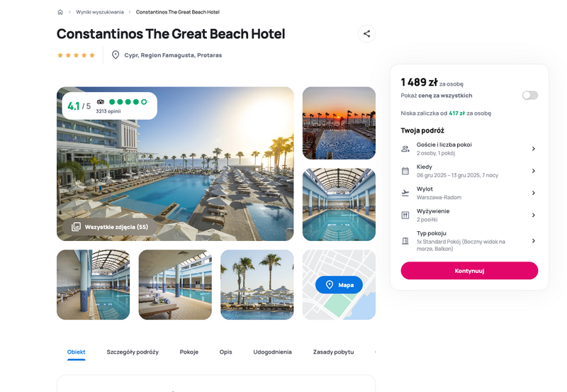
Task: Toggle Pokaż cenę za wszystkich switch
Action: [529, 95]
